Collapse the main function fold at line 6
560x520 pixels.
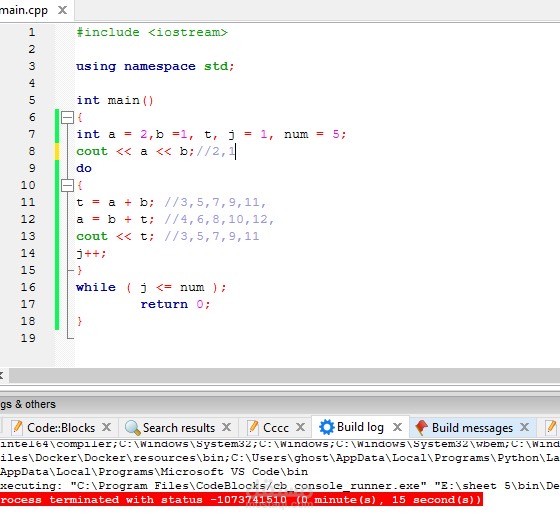click(67, 117)
